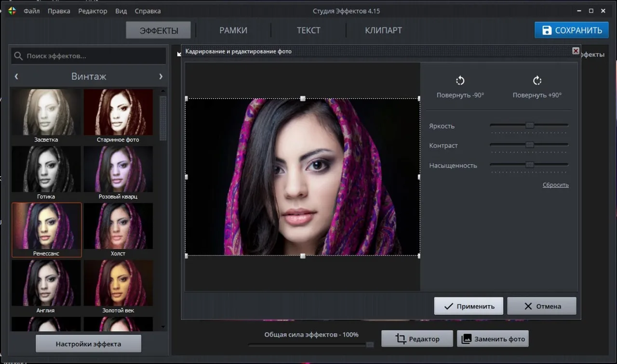
Task: Click the app logo in title bar
Action: click(12, 11)
